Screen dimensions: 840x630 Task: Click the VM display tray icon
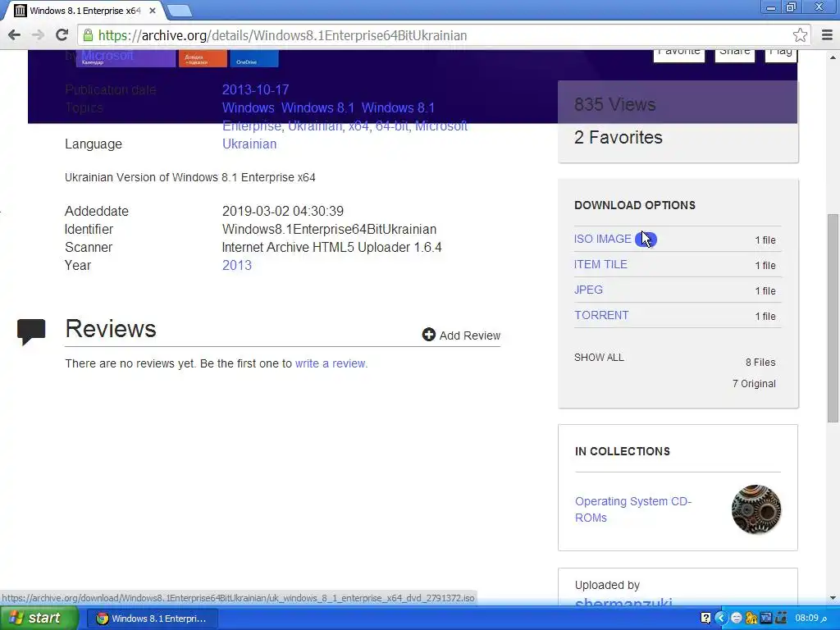coord(766,619)
